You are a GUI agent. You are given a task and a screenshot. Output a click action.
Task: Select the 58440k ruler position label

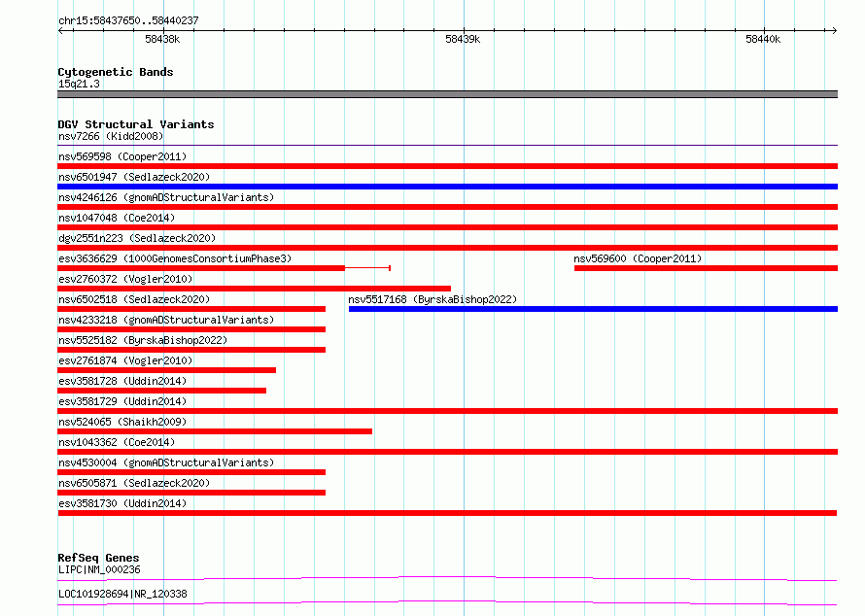coord(763,39)
